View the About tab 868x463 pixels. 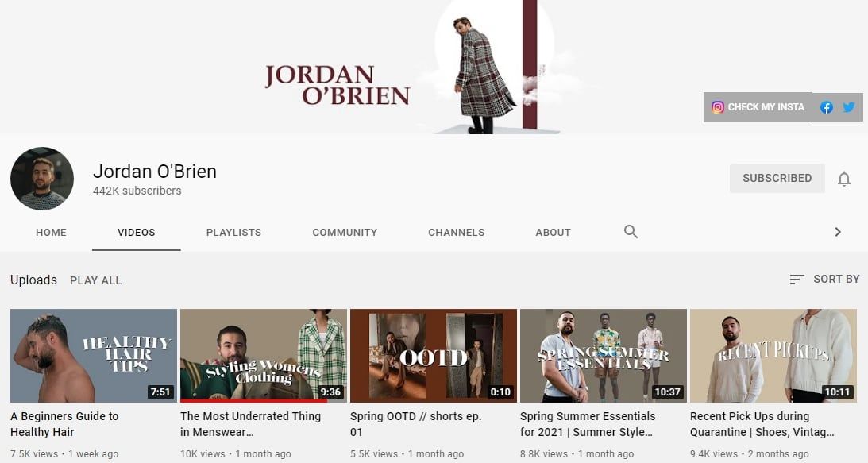(x=553, y=233)
